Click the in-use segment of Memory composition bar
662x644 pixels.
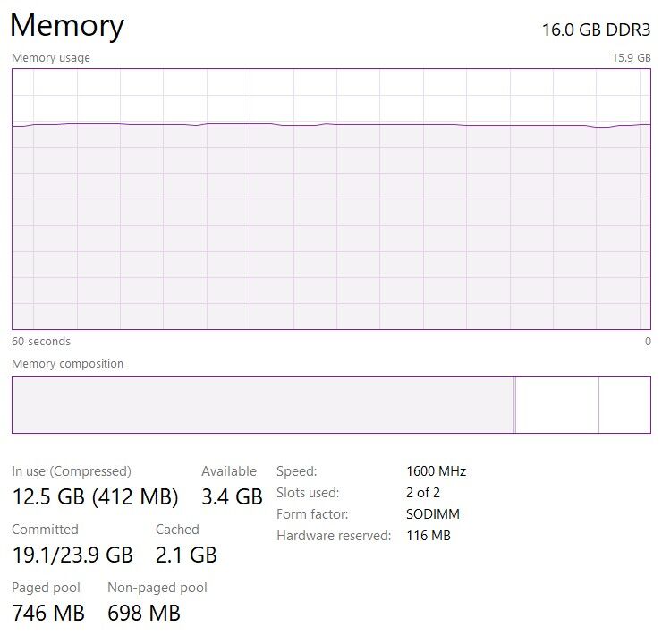(x=263, y=404)
